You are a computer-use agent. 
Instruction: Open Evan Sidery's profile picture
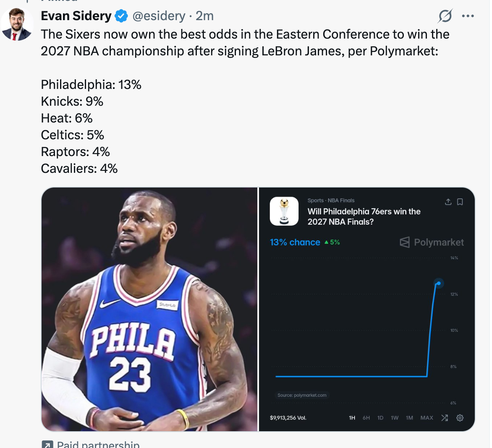pyautogui.click(x=17, y=24)
